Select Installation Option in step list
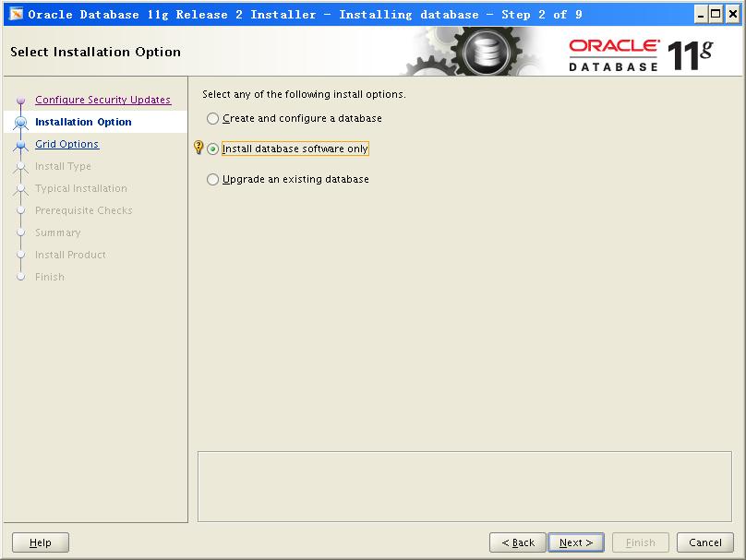This screenshot has height=560, width=746. click(x=83, y=122)
